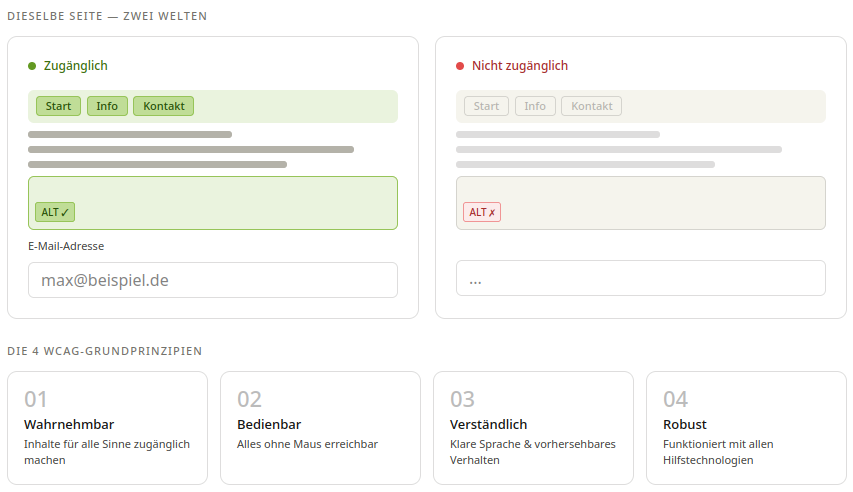Select the 02 Bedienbar card
This screenshot has height=492, width=853.
[x=320, y=428]
